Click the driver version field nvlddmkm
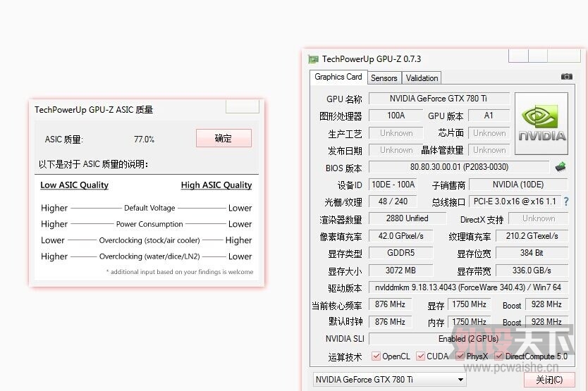 [x=468, y=287]
